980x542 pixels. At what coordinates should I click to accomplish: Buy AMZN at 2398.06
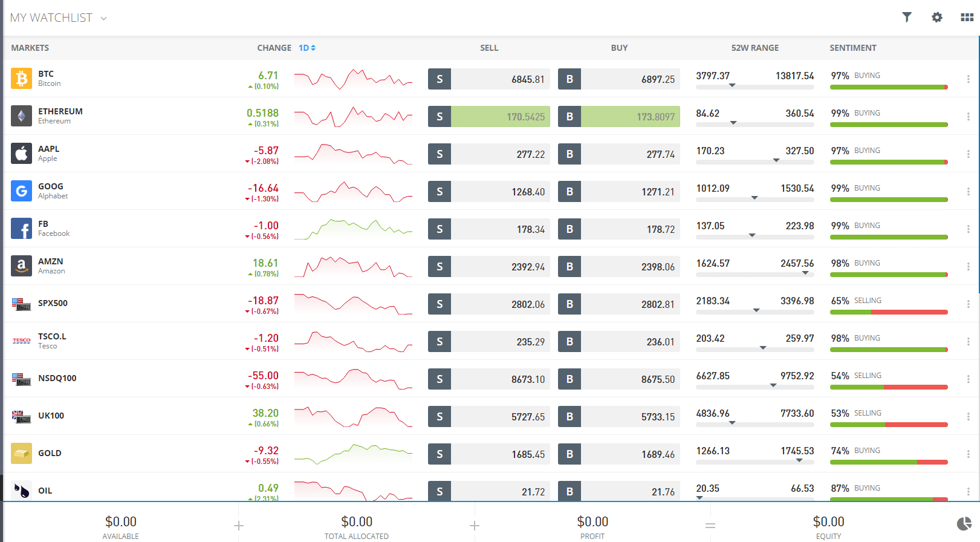pyautogui.click(x=619, y=267)
